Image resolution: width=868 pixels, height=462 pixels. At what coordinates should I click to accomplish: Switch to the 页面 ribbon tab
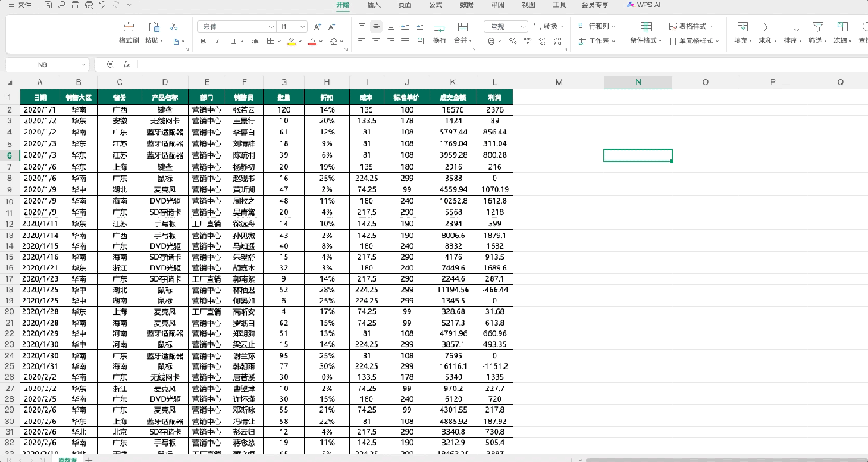coord(405,5)
